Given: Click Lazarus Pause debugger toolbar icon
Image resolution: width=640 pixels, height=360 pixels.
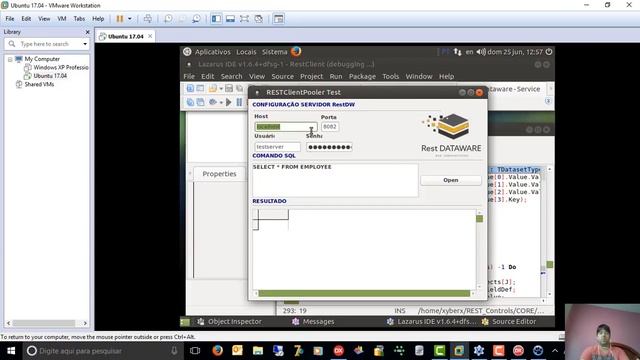Looking at the screenshot, I should click(x=239, y=102).
